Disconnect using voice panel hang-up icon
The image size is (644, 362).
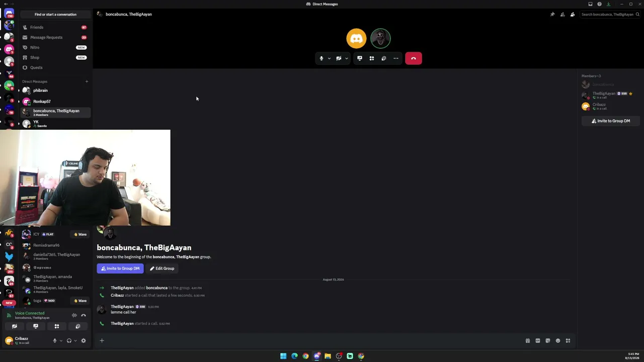click(84, 315)
